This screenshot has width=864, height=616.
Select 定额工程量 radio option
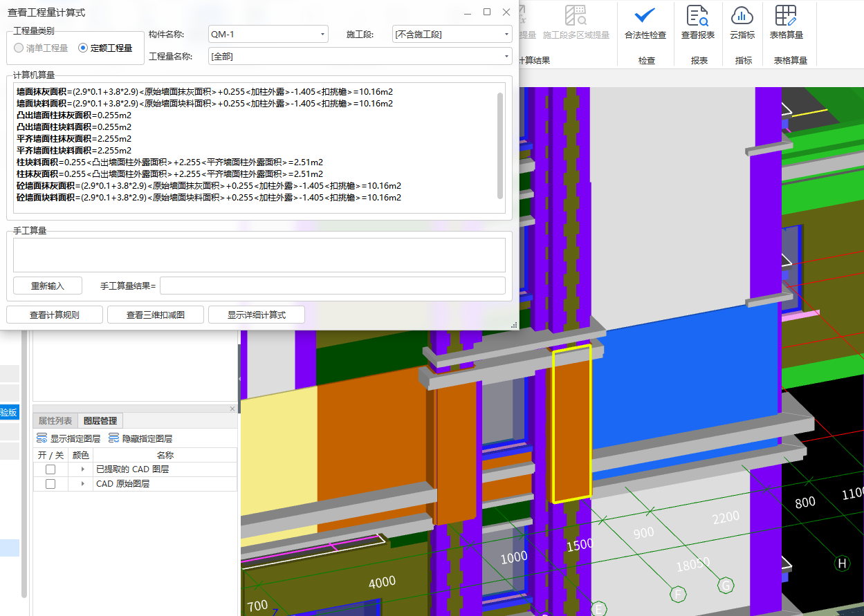click(x=105, y=48)
